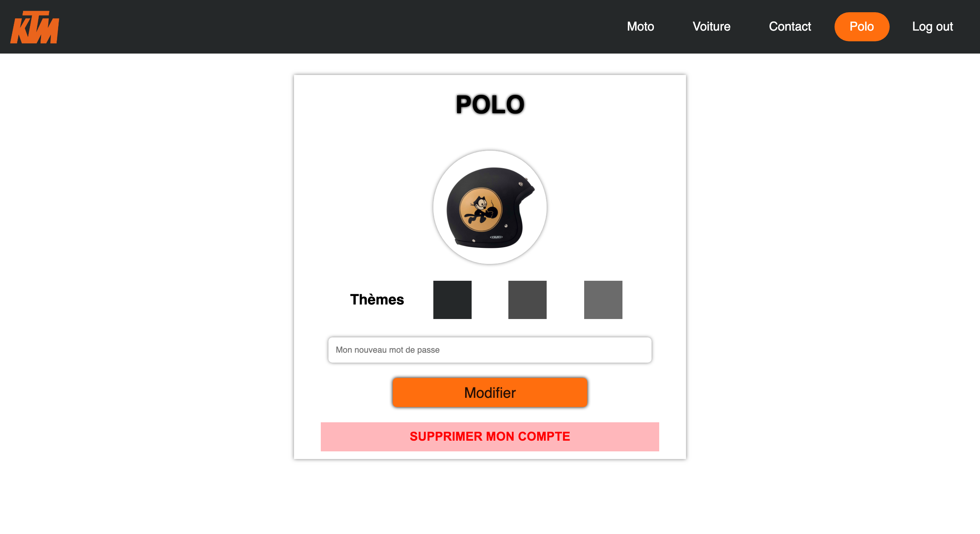Click the 'Mon nouveau mot de passe' placeholder

387,350
